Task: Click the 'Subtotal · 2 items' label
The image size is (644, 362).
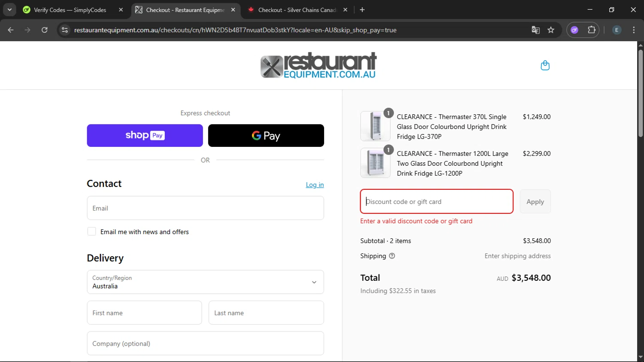Action: coord(386,241)
